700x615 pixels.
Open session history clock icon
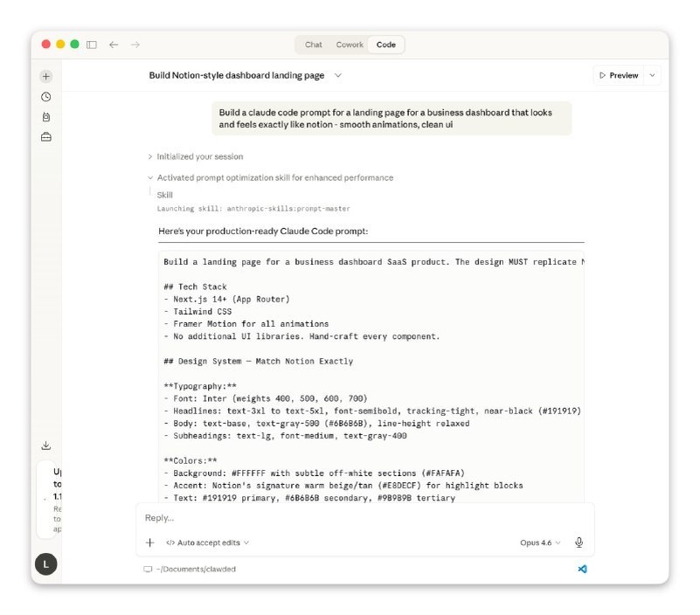pyautogui.click(x=46, y=97)
